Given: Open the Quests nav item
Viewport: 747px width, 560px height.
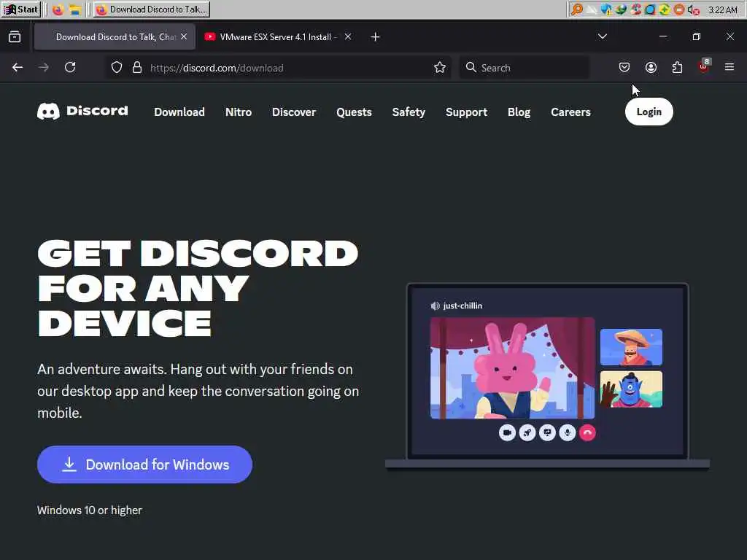Looking at the screenshot, I should click(354, 112).
